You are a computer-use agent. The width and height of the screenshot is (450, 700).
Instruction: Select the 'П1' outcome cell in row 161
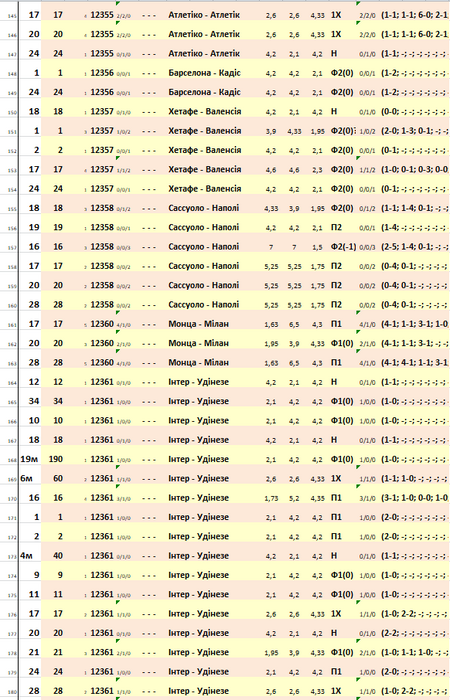pyautogui.click(x=336, y=324)
